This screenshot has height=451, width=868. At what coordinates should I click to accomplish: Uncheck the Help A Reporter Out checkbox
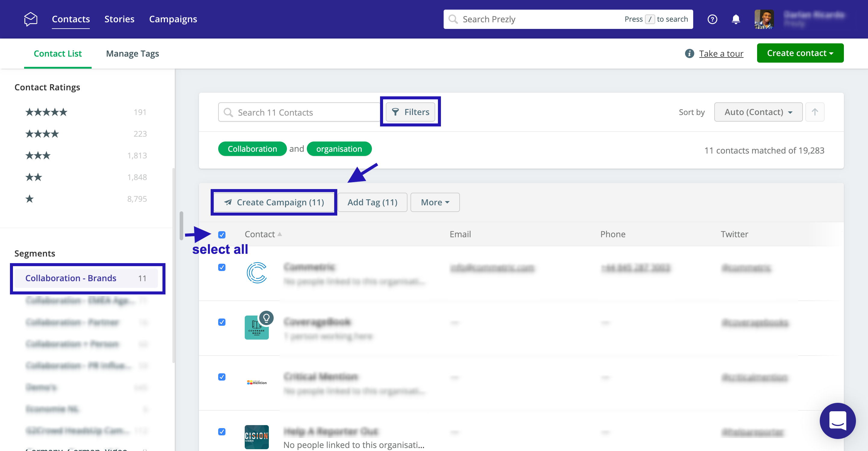pyautogui.click(x=222, y=431)
